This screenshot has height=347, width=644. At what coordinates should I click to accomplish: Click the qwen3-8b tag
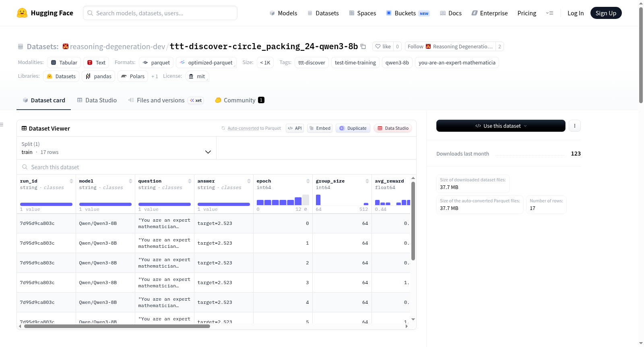pos(397,62)
